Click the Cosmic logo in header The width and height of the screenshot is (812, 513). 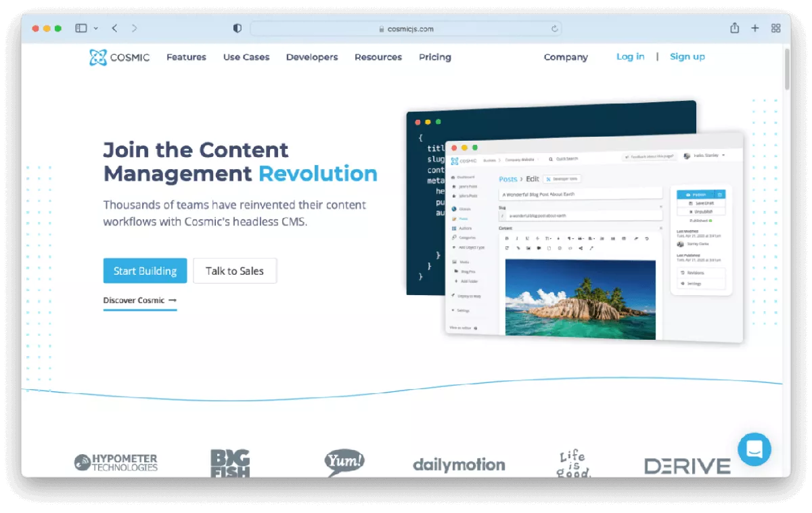120,58
